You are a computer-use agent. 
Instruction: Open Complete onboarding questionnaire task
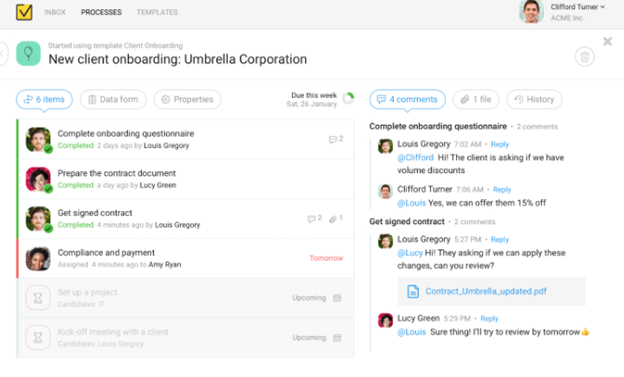[x=185, y=139]
